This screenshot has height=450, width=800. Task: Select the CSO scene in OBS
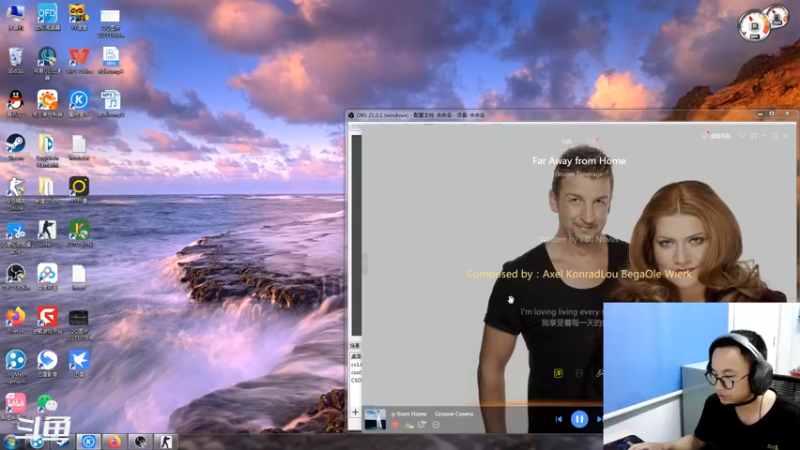pyautogui.click(x=356, y=380)
